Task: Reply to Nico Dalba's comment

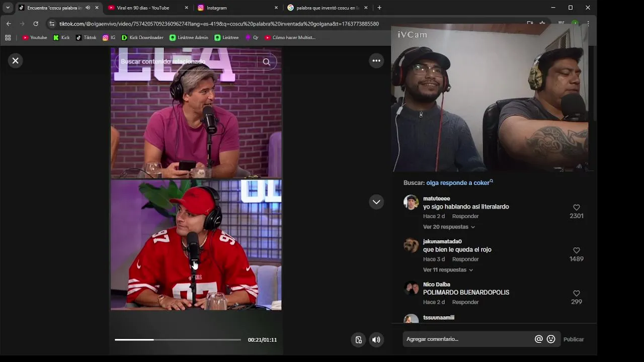Action: click(465, 302)
